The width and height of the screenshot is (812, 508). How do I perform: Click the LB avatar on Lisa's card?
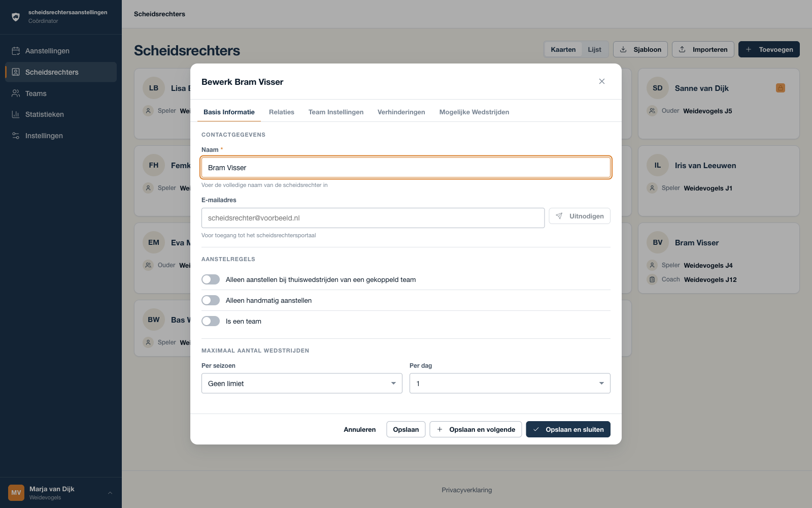[154, 88]
